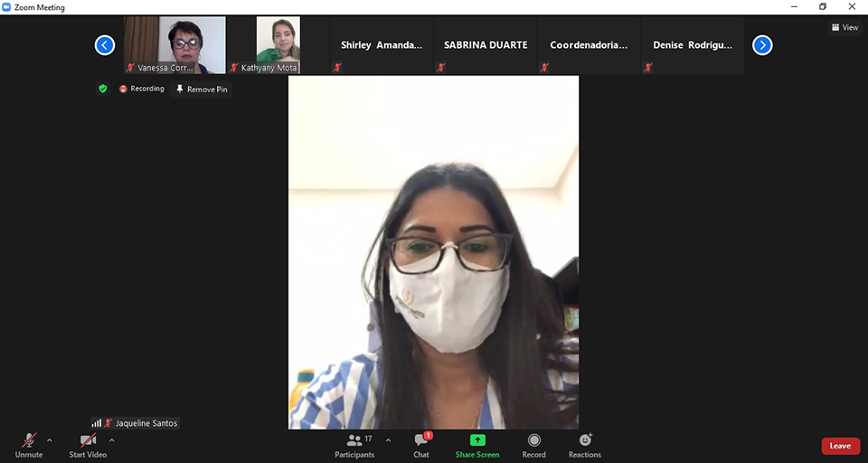
Task: Expand video options chevron beside Start Video
Action: point(112,440)
